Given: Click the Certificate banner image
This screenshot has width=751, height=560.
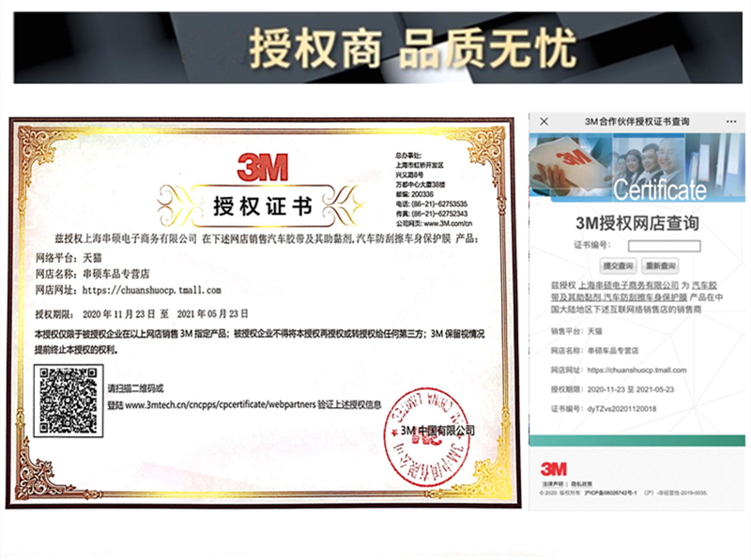Looking at the screenshot, I should (x=637, y=167).
